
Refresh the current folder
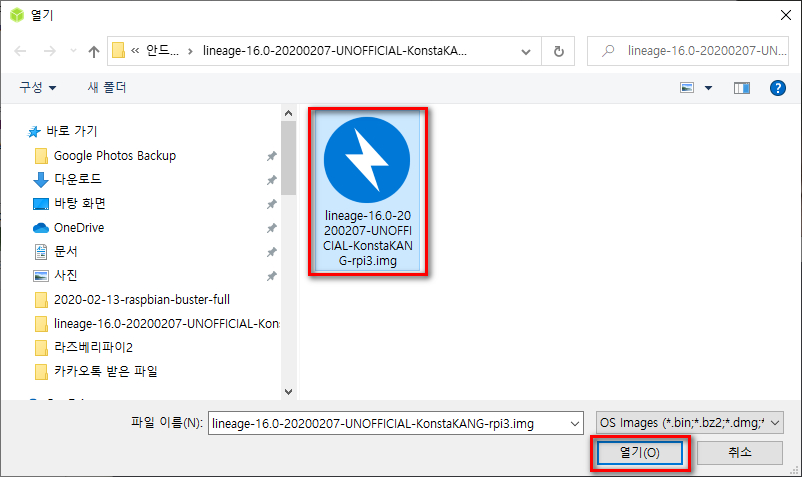559,51
